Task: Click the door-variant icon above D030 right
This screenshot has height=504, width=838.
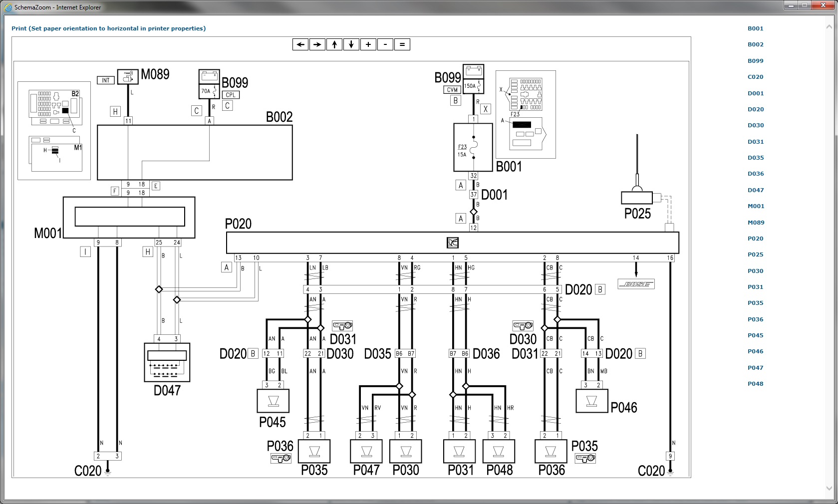Action: click(523, 326)
